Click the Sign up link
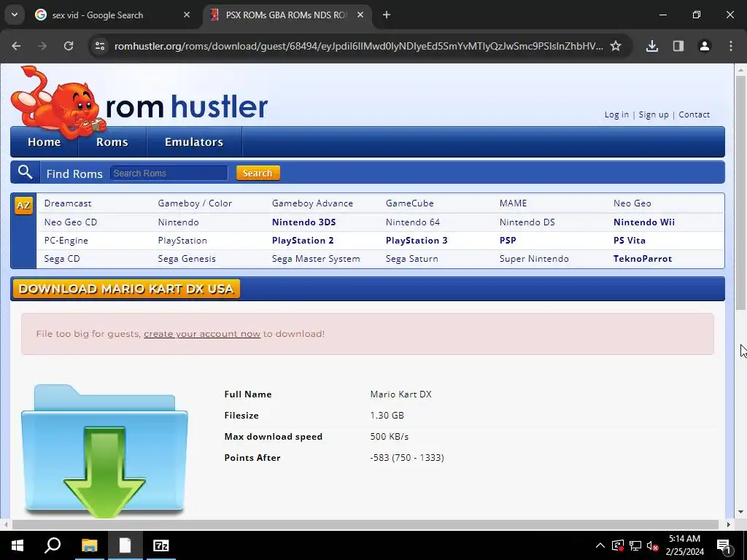 tap(653, 114)
